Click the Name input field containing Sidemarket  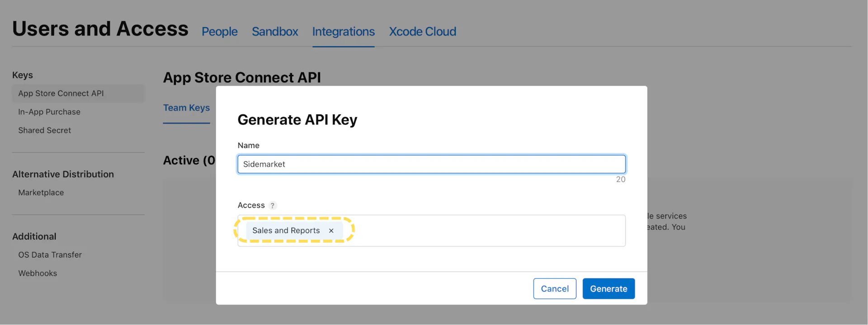431,164
